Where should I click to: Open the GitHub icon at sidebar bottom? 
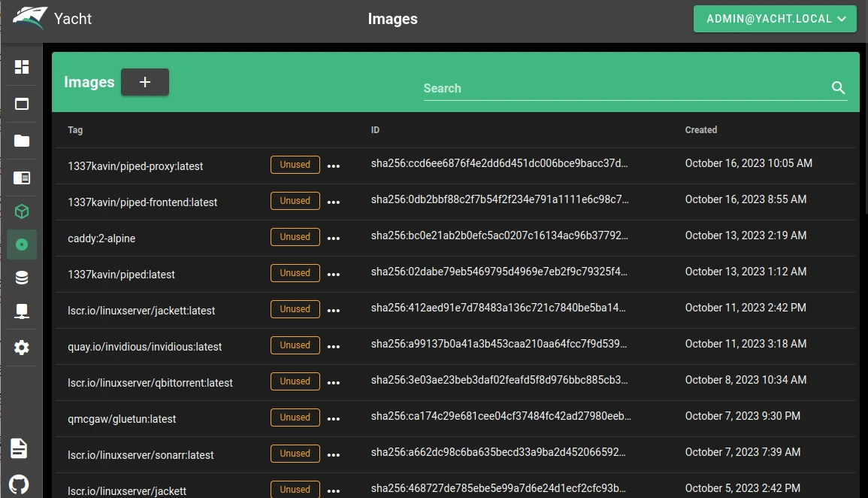(20, 484)
